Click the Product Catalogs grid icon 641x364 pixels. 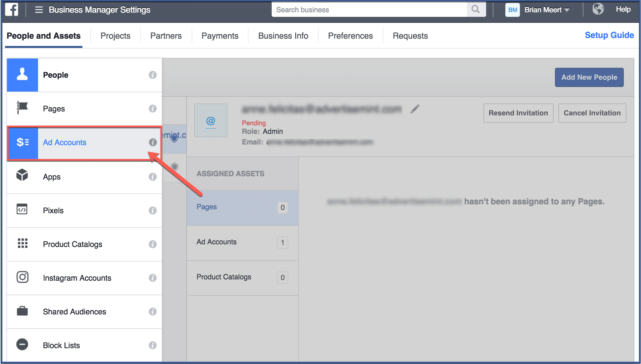[x=23, y=243]
